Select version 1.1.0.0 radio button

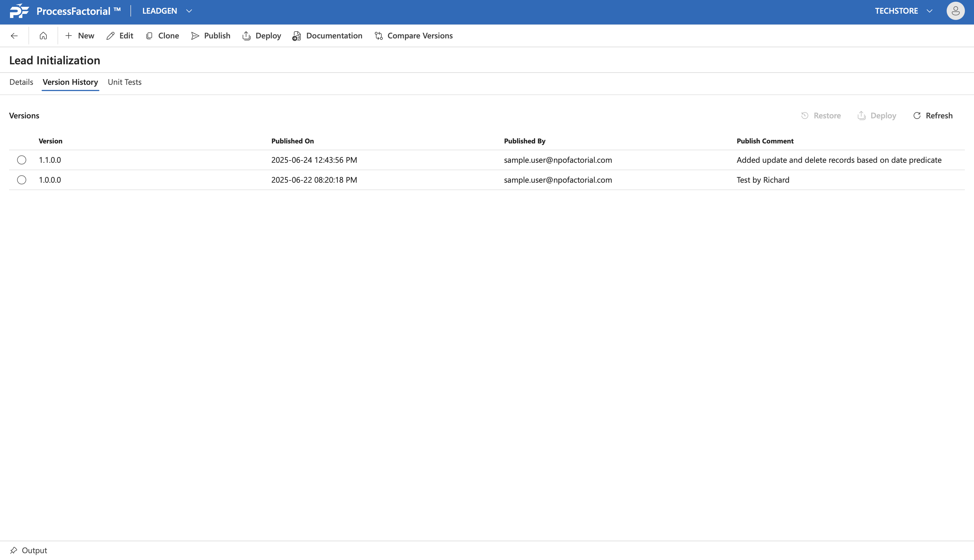coord(22,160)
